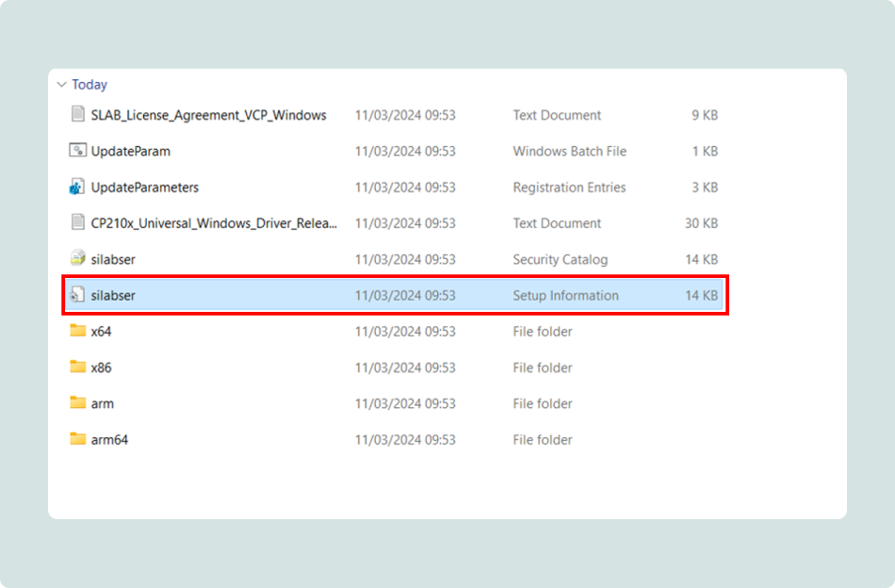
Task: Select the silabser Setup Information file name
Action: pos(113,295)
